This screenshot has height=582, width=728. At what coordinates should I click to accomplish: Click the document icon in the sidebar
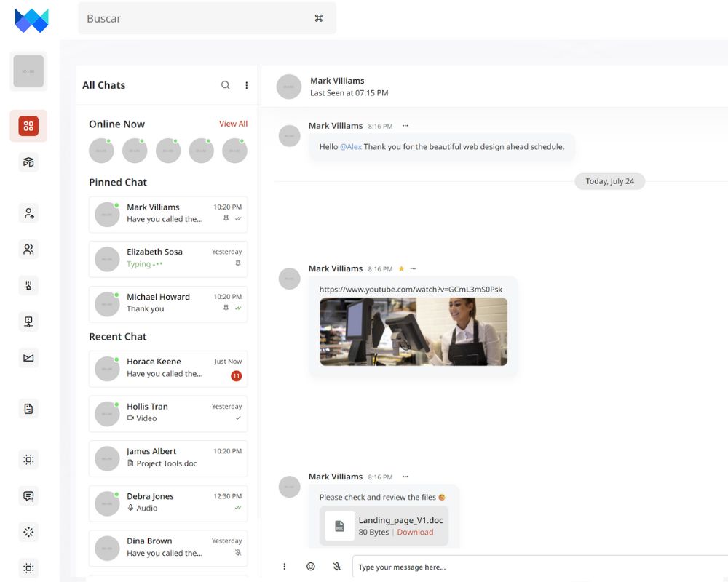(x=28, y=409)
